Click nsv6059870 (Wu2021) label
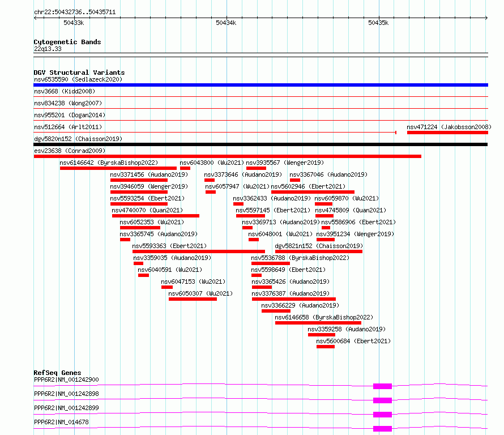This screenshot has width=504, height=435. (347, 198)
